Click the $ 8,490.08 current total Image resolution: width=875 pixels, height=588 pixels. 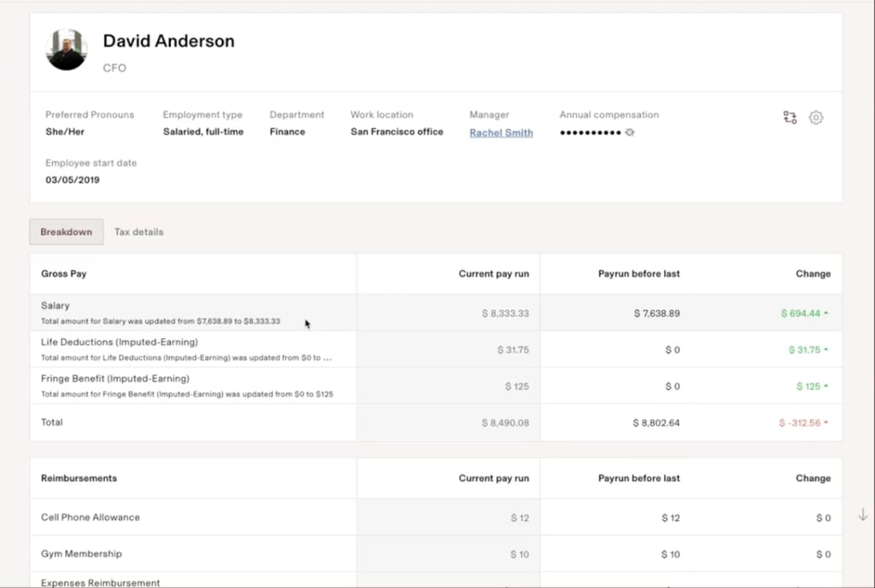(x=505, y=423)
